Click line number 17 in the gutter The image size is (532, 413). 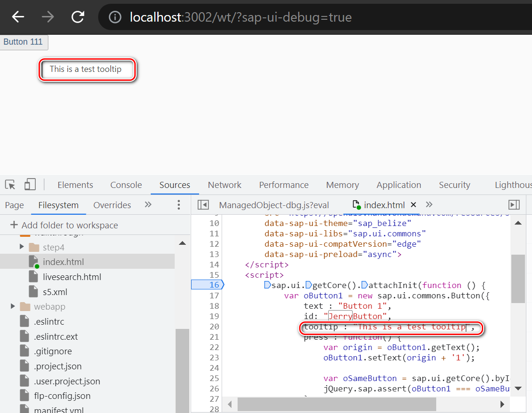click(214, 296)
